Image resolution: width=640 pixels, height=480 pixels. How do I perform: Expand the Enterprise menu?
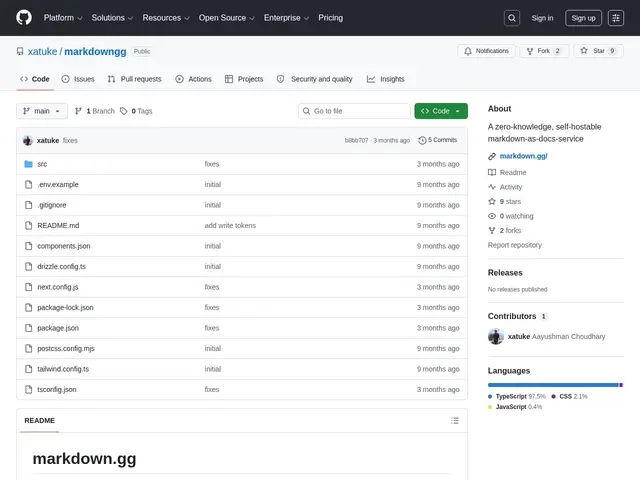pyautogui.click(x=286, y=18)
